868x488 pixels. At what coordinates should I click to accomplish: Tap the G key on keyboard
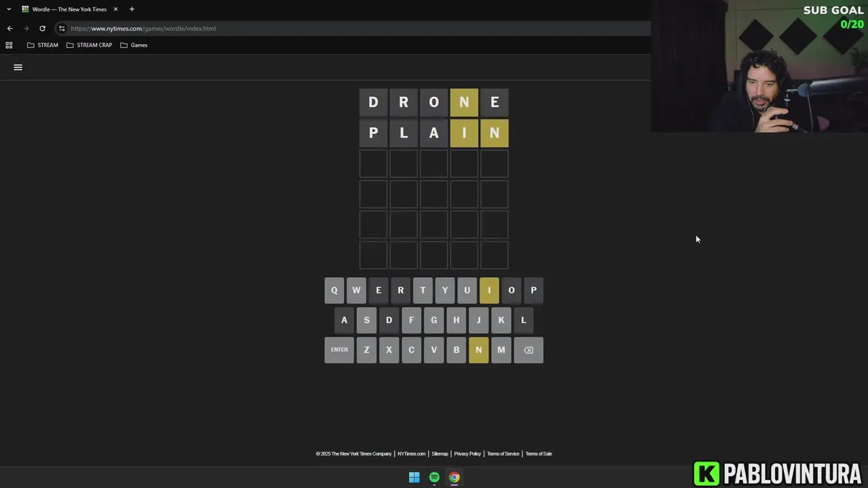[434, 320]
